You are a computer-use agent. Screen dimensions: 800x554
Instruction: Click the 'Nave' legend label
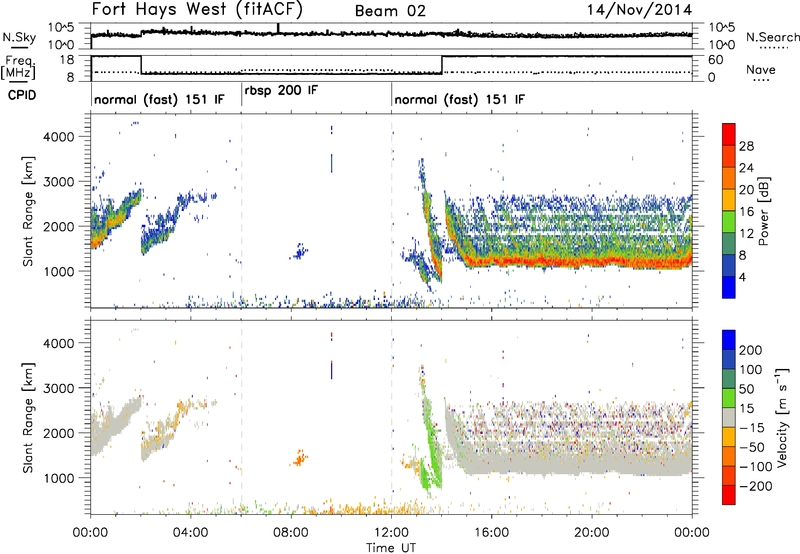[761, 69]
